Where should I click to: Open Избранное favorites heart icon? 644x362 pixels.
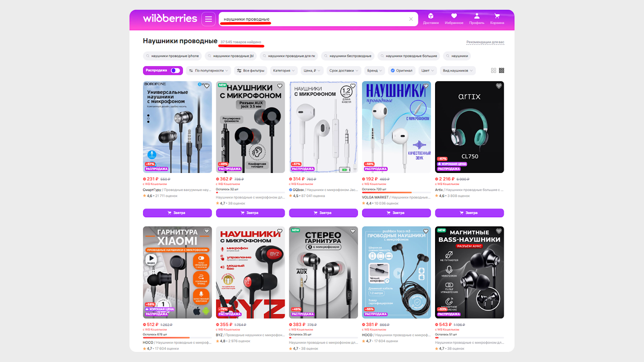(x=454, y=19)
